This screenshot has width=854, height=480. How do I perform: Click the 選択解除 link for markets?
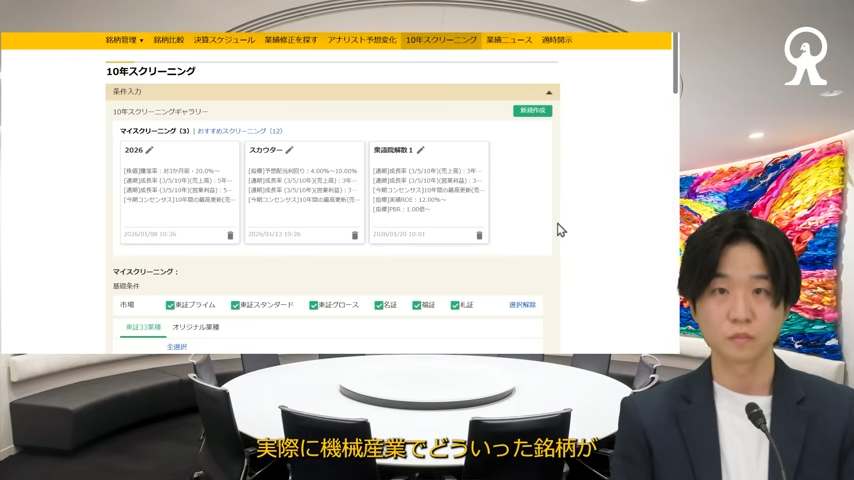tap(522, 305)
